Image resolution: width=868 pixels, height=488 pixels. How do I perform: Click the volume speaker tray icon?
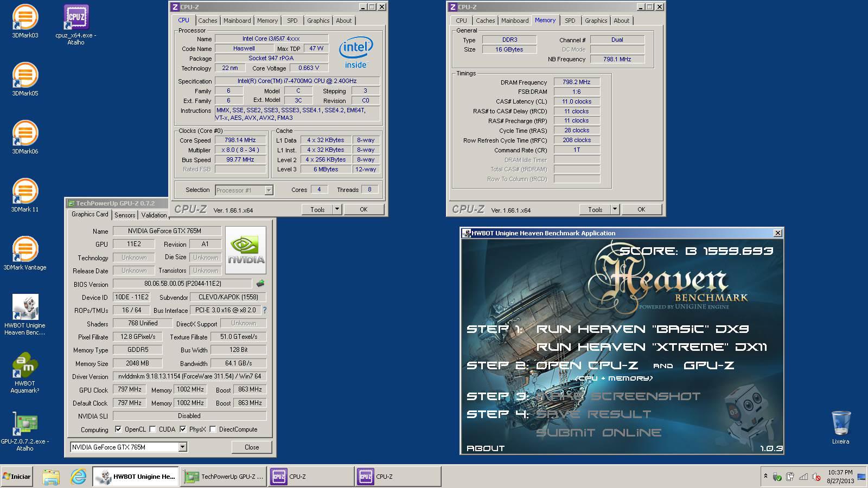pos(816,477)
